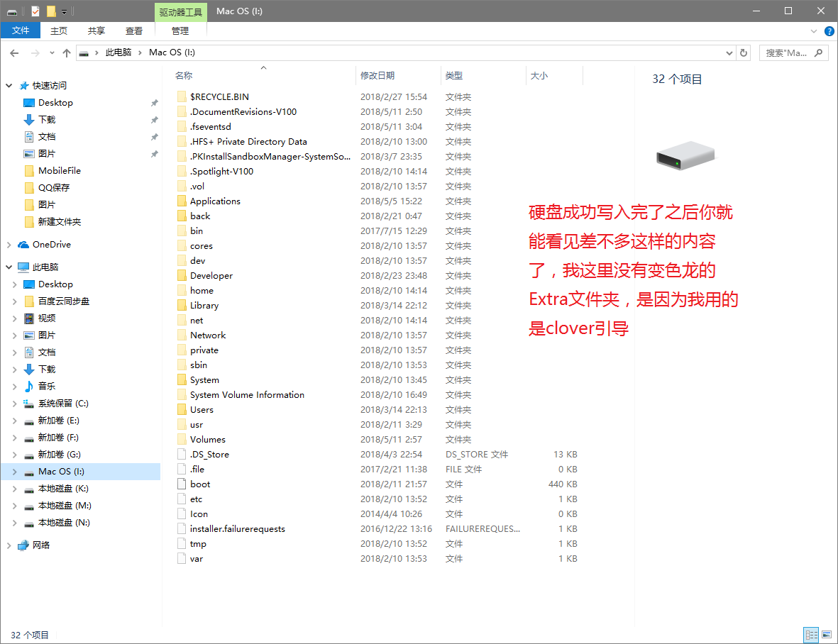Expand the OneDrive tree node
The height and width of the screenshot is (644, 838).
coord(9,245)
